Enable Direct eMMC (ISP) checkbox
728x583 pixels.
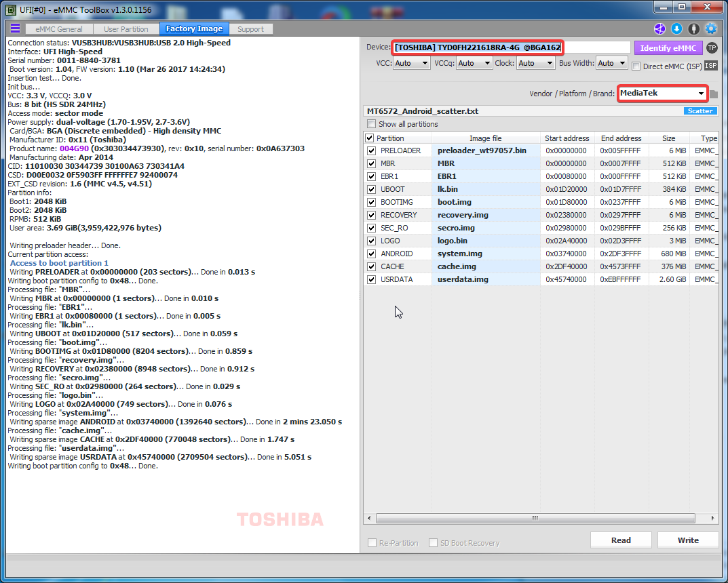click(636, 66)
